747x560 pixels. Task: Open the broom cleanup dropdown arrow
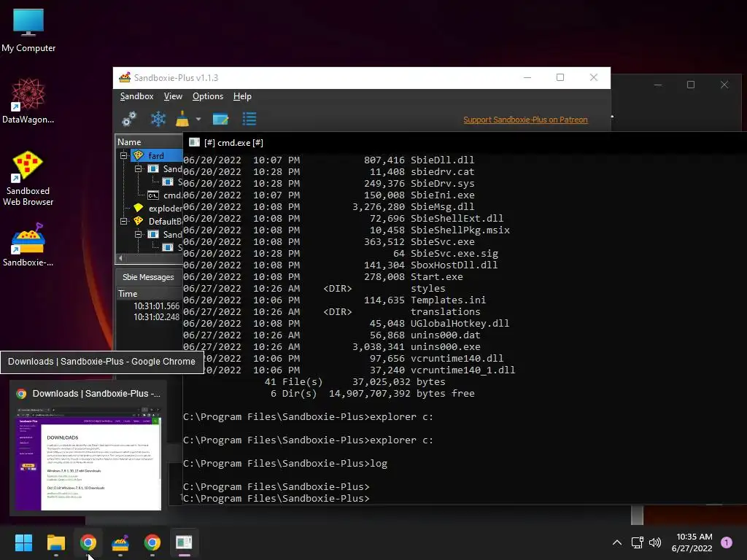point(198,119)
